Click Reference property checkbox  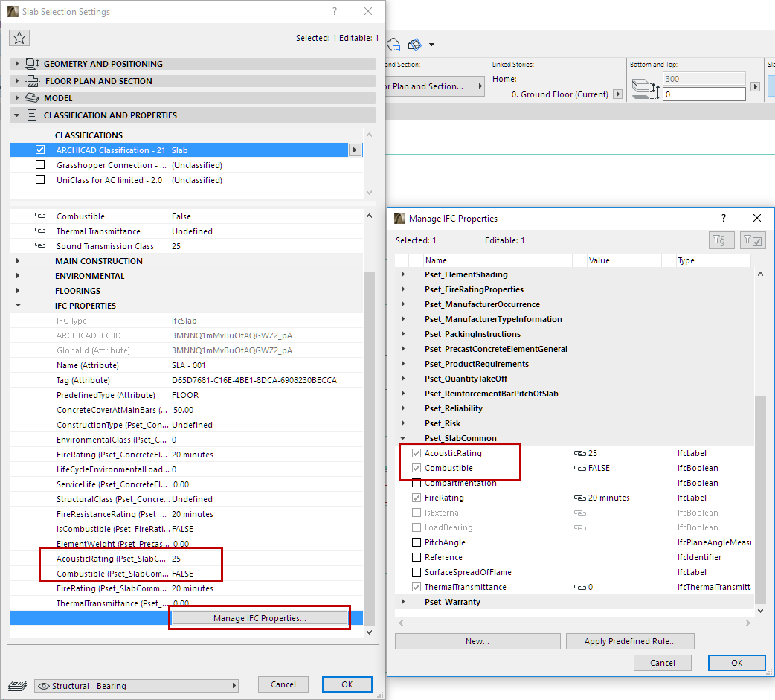[417, 557]
